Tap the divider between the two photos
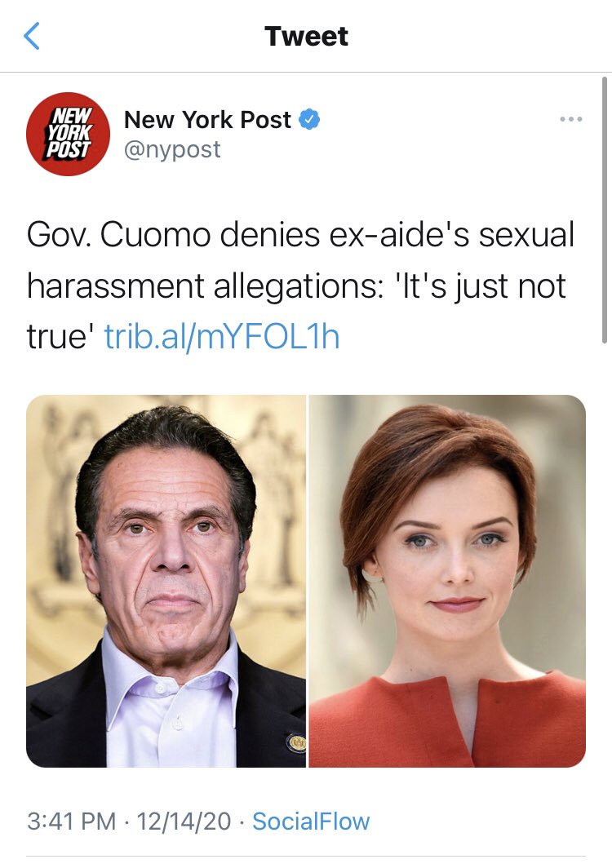Image resolution: width=612 pixels, height=868 pixels. tap(308, 581)
